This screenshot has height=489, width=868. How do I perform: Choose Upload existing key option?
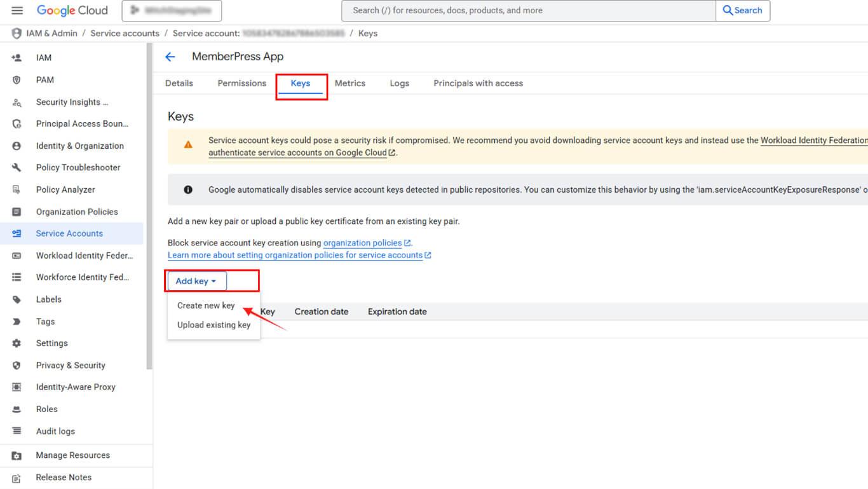(x=214, y=325)
